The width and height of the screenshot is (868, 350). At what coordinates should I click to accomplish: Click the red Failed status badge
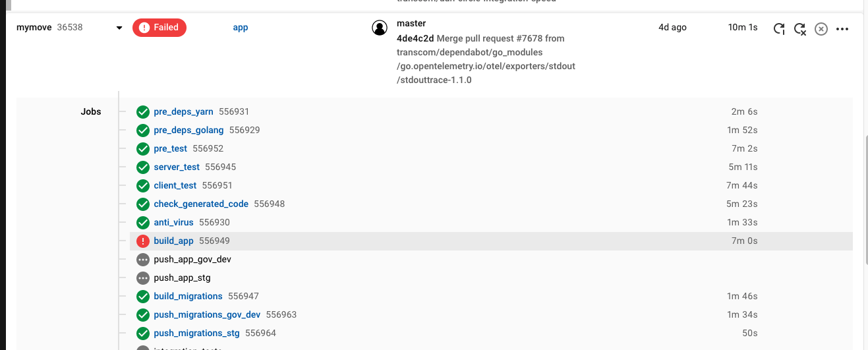159,28
